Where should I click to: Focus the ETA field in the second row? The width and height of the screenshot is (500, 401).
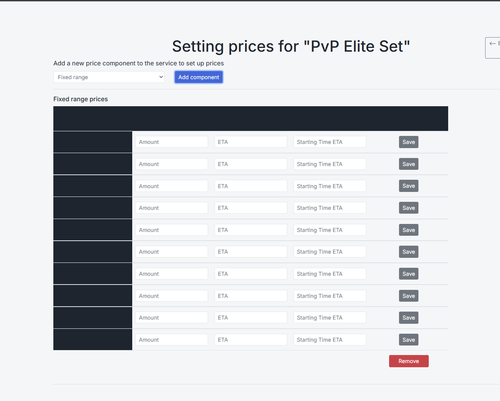[251, 164]
